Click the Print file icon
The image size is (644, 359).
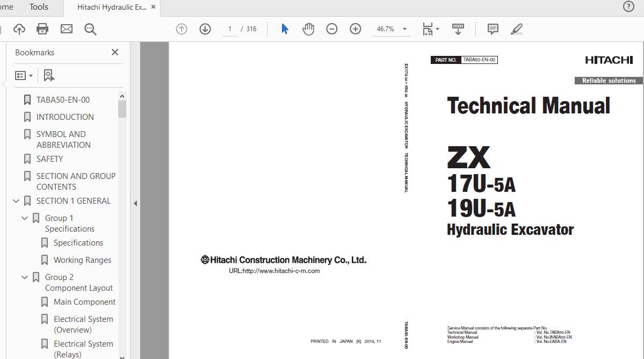pyautogui.click(x=42, y=29)
